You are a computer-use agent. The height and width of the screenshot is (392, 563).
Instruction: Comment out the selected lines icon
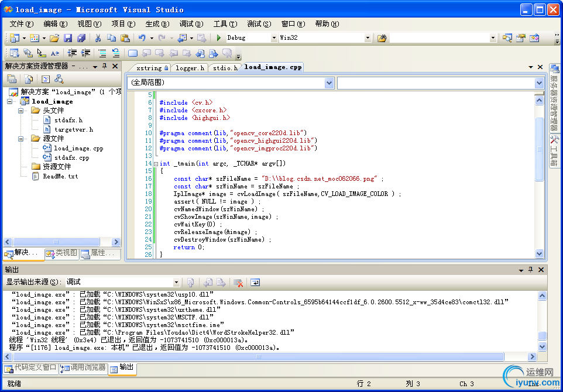[102, 53]
